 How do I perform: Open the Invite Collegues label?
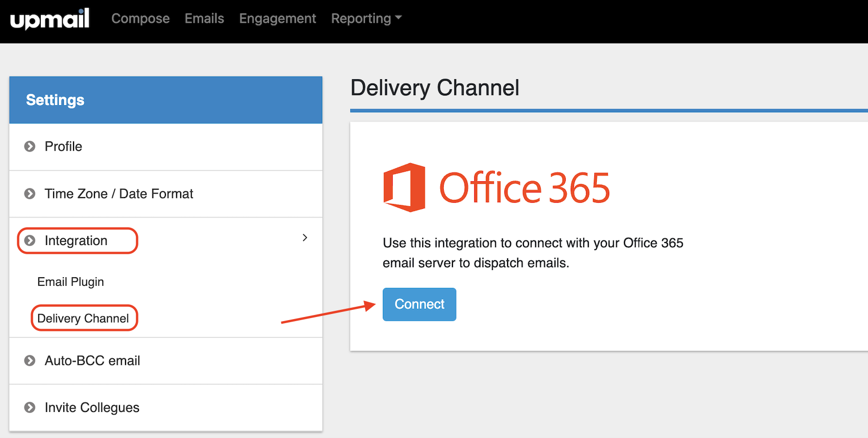[92, 407]
